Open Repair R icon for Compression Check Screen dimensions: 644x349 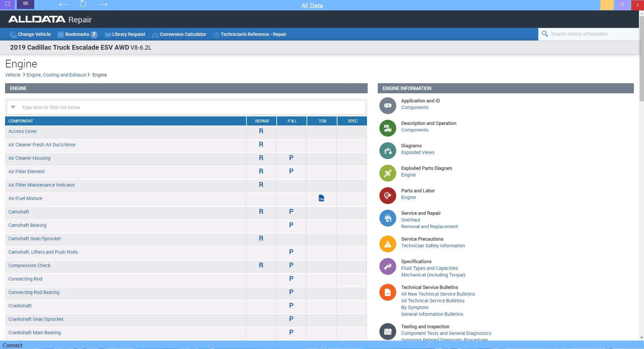[261, 265]
